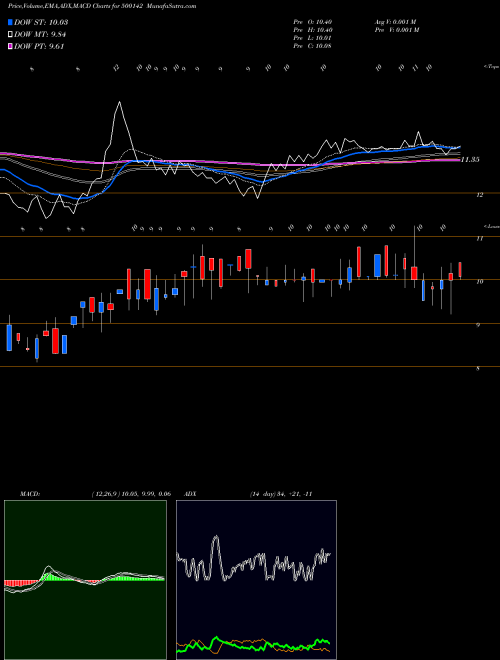This screenshot has width=500, height=660.
Task: Click the 'Avg V: 0.001 M' volume text
Action: click(x=396, y=22)
